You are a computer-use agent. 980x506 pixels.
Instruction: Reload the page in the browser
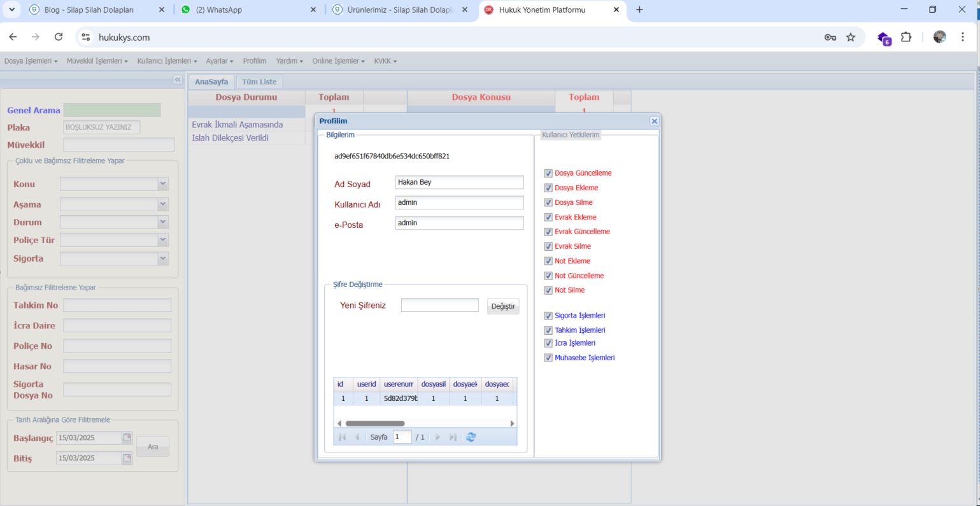tap(59, 38)
